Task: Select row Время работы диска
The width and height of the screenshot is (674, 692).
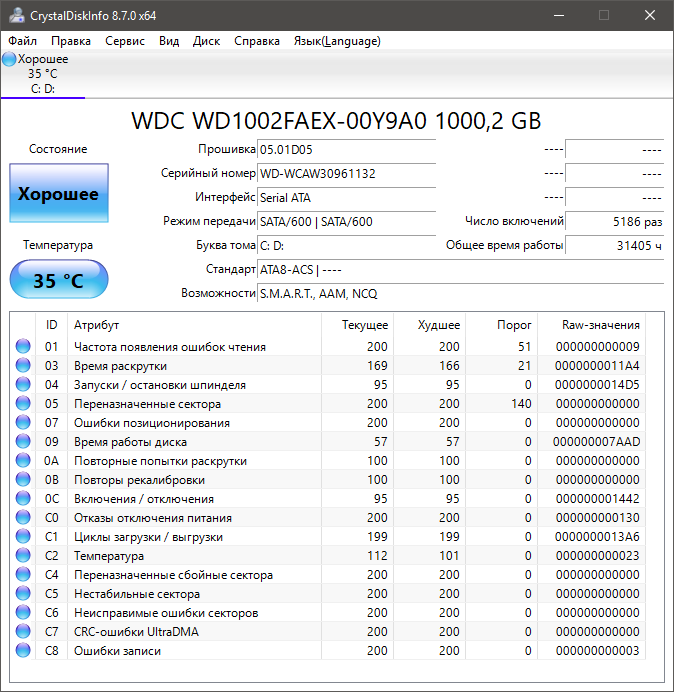Action: [x=328, y=441]
